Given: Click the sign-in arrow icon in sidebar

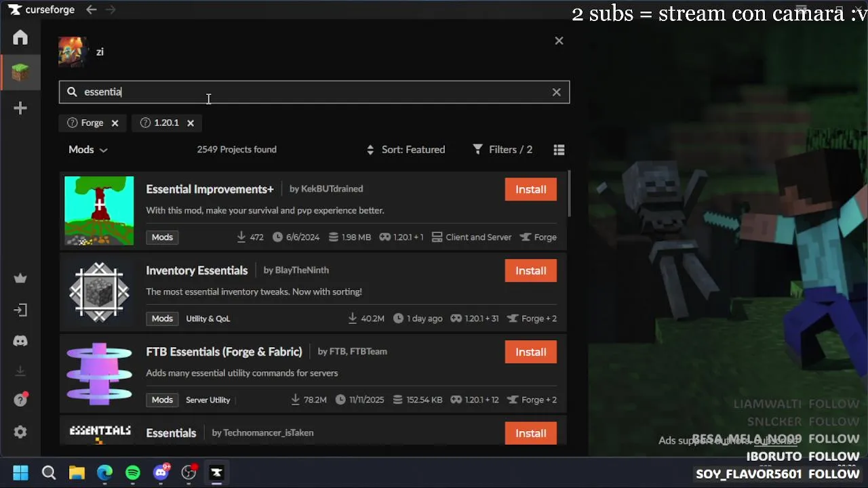Looking at the screenshot, I should pyautogui.click(x=20, y=310).
